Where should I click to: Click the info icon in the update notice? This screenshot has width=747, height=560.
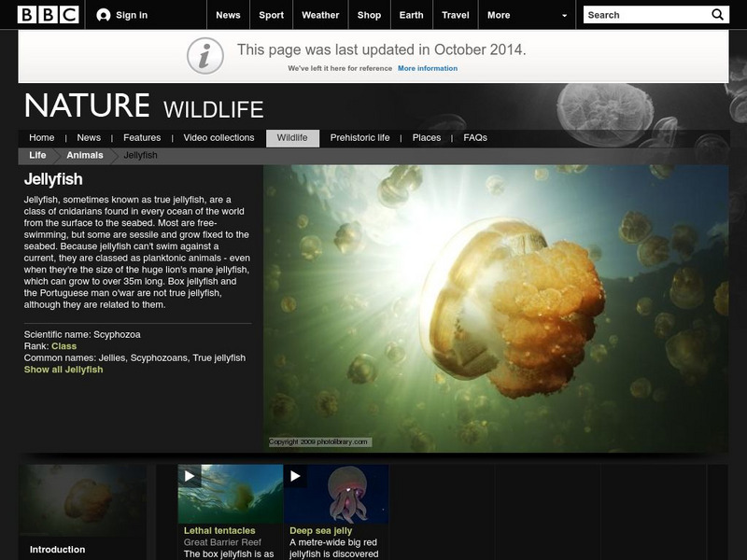coord(206,53)
